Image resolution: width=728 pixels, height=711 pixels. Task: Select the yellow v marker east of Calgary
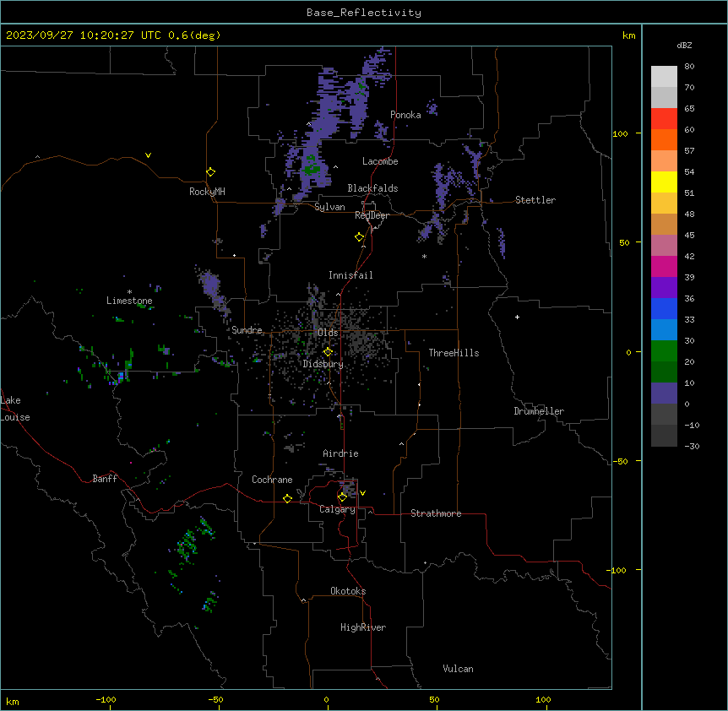click(362, 493)
